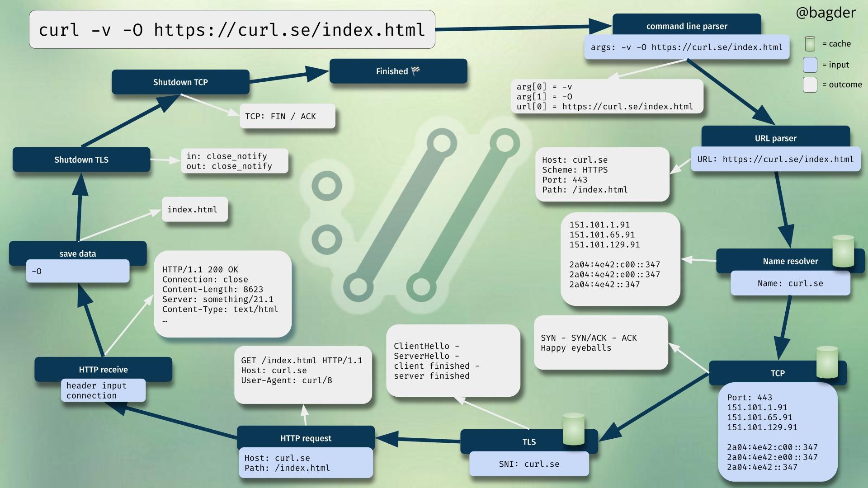Image resolution: width=868 pixels, height=488 pixels.
Task: Click the blue input swatch in legend
Action: coord(810,65)
